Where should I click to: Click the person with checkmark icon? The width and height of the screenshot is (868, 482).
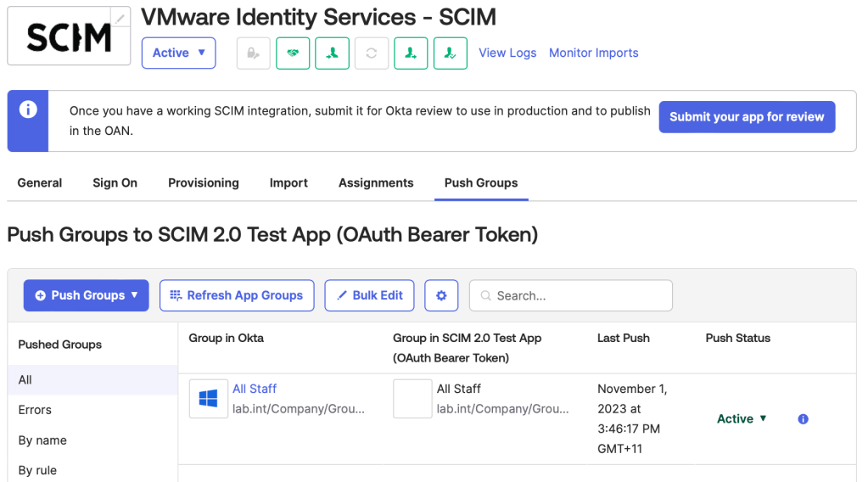[450, 53]
